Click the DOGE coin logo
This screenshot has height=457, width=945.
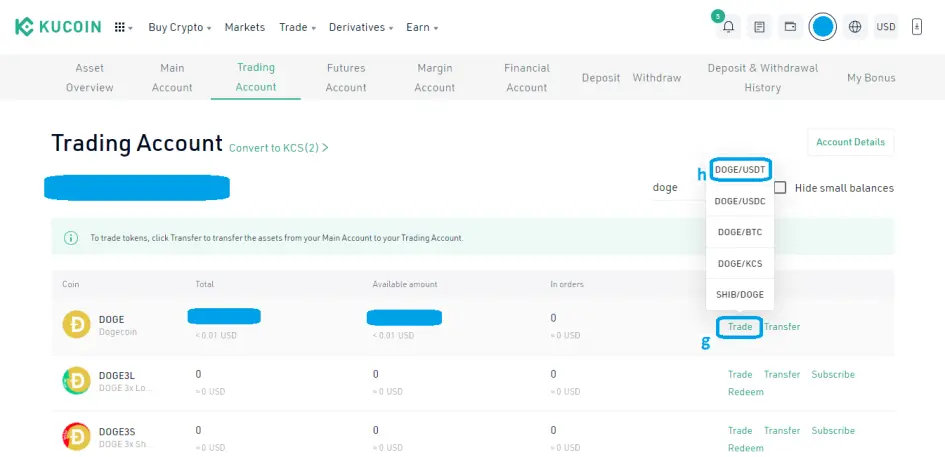[77, 324]
